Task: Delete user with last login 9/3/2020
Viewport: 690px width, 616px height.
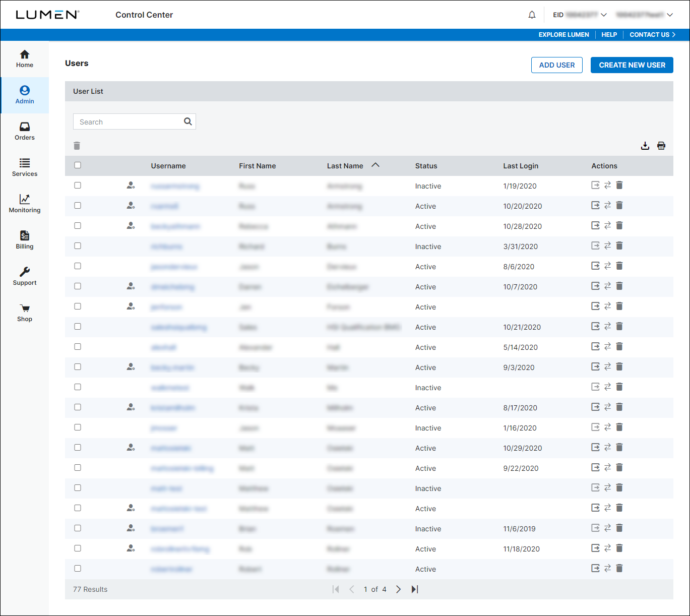Action: tap(619, 366)
